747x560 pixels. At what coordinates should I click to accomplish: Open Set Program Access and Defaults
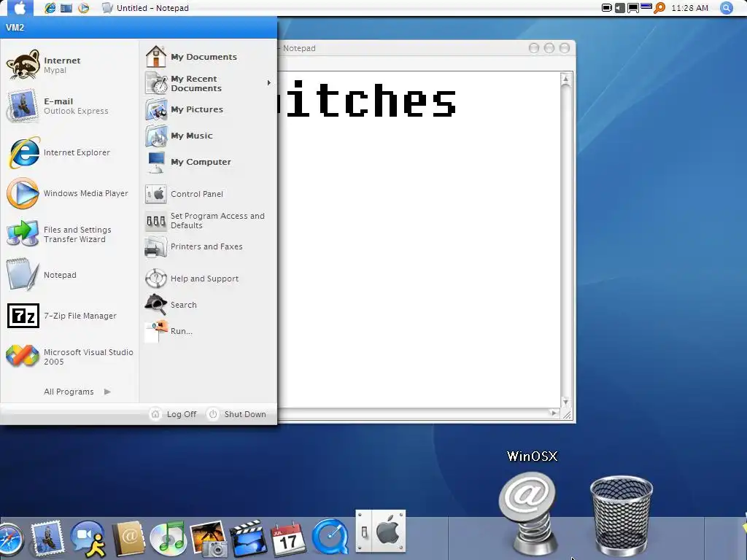click(208, 220)
